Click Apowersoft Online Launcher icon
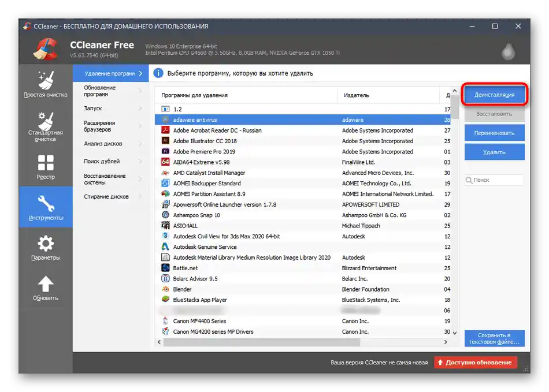The height and width of the screenshot is (392, 549). 165,204
